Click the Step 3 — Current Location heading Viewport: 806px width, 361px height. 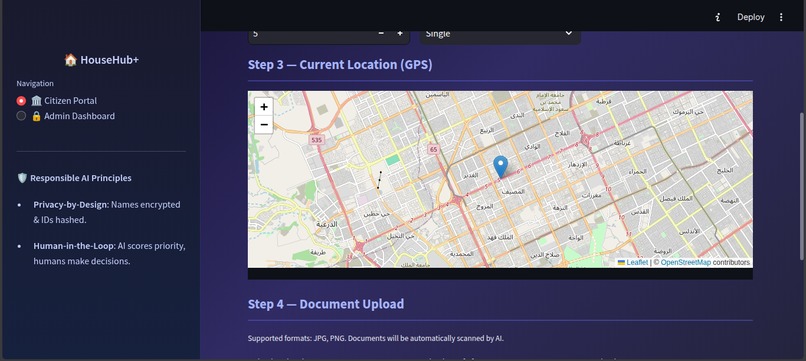pyautogui.click(x=340, y=65)
